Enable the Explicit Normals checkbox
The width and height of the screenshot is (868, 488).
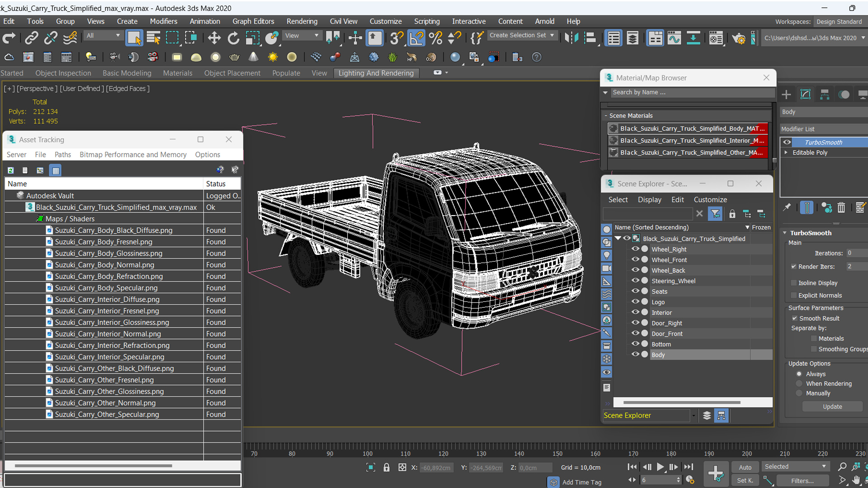tap(793, 296)
